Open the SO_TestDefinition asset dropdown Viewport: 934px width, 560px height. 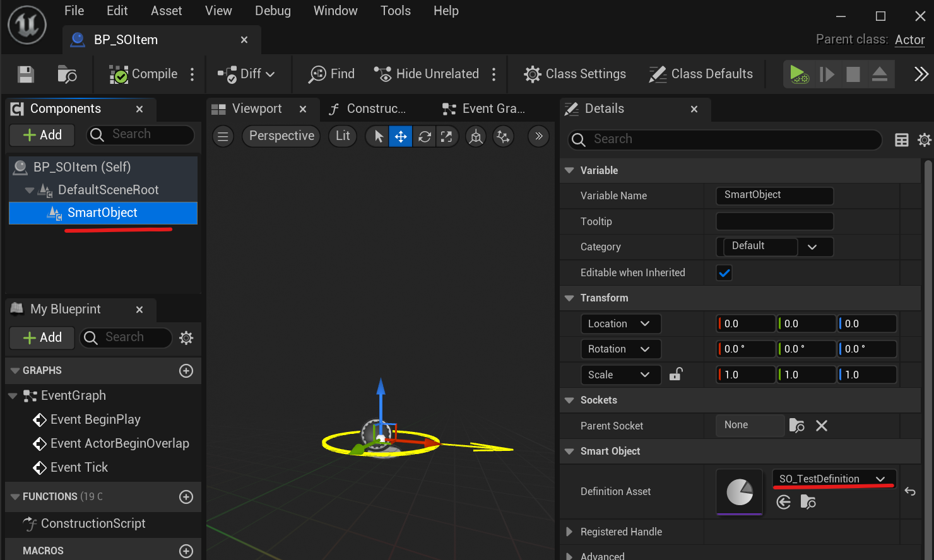point(833,479)
